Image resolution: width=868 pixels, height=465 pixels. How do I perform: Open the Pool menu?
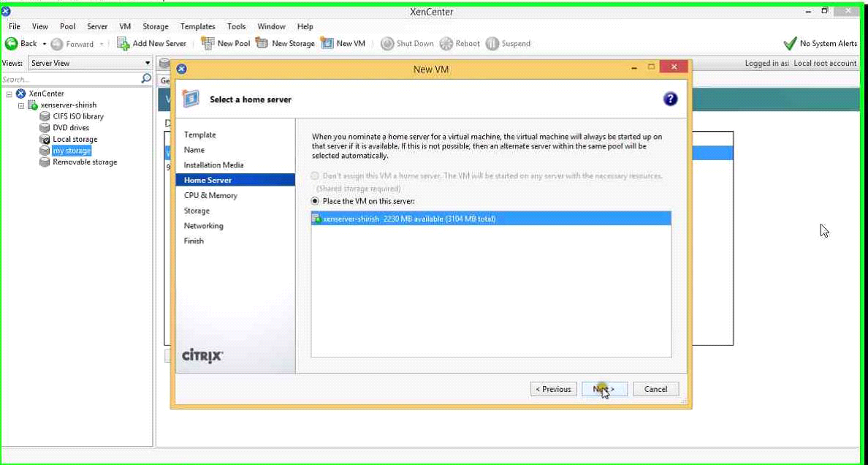point(67,26)
